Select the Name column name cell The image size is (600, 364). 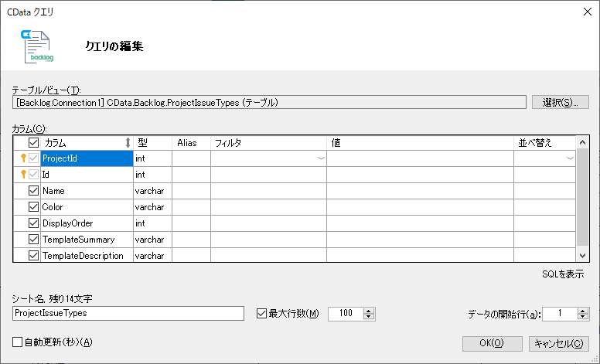click(87, 191)
